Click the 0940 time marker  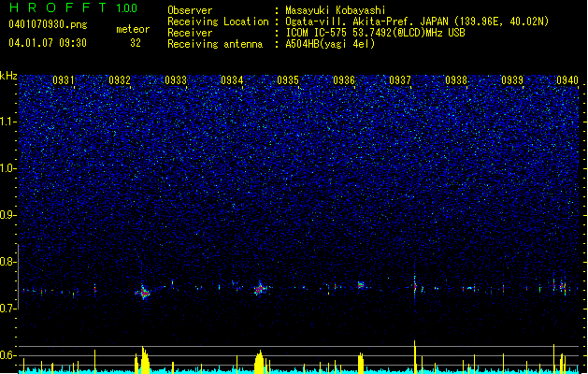point(567,80)
